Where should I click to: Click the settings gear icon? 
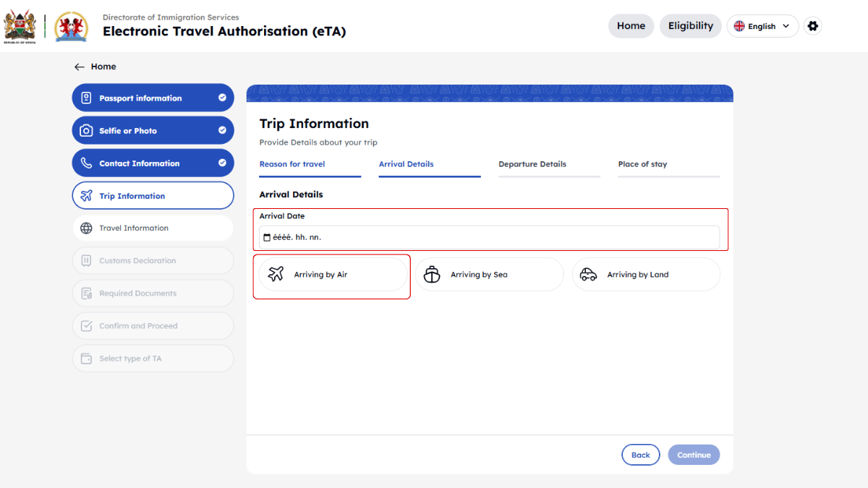point(812,26)
